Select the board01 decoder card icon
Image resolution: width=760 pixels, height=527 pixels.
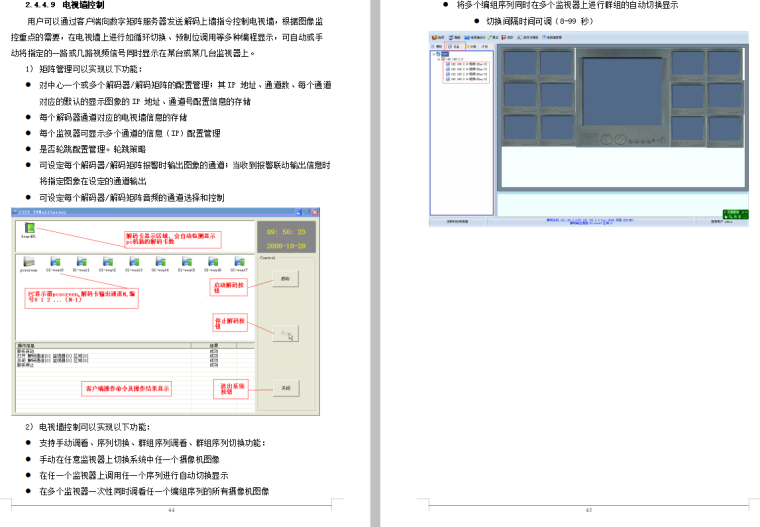point(27,229)
